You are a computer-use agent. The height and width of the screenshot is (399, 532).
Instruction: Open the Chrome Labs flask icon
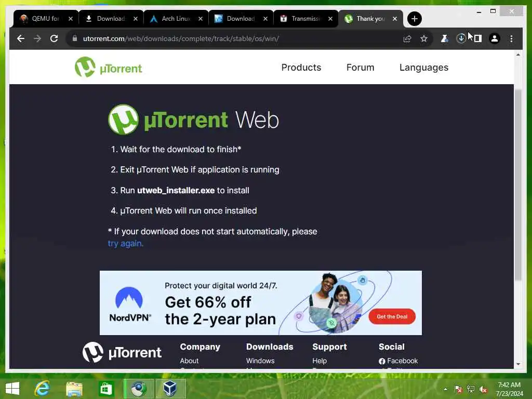(x=444, y=38)
